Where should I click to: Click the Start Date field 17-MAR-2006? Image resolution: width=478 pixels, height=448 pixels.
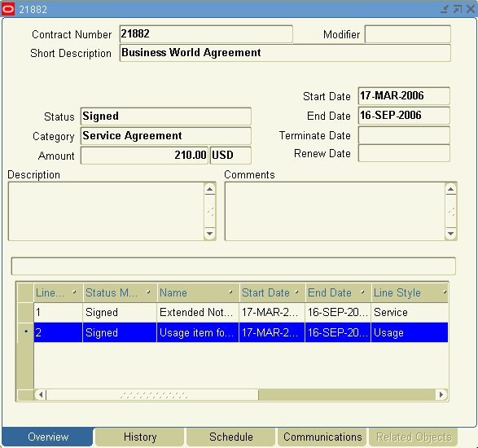click(x=404, y=96)
